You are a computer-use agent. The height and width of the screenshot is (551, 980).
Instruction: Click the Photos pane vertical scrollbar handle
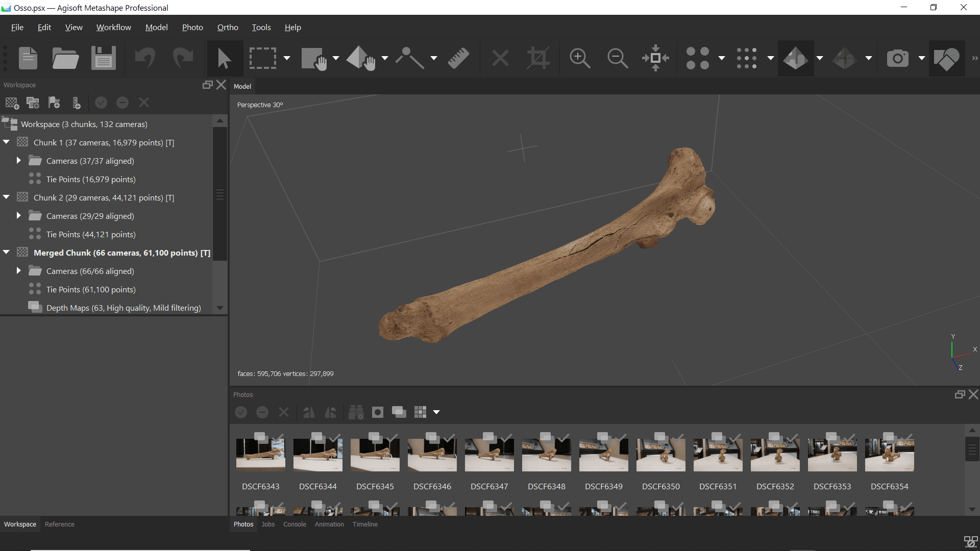coord(972,449)
